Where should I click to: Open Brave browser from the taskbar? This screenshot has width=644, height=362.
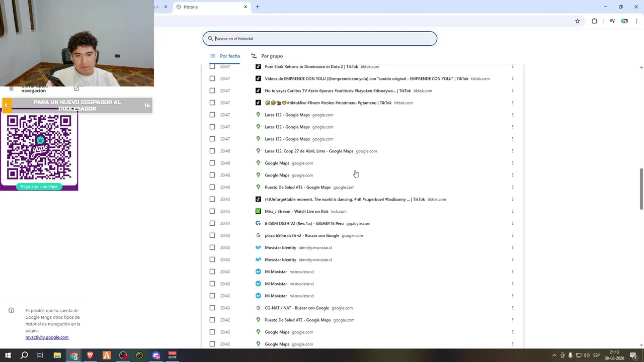[90, 355]
